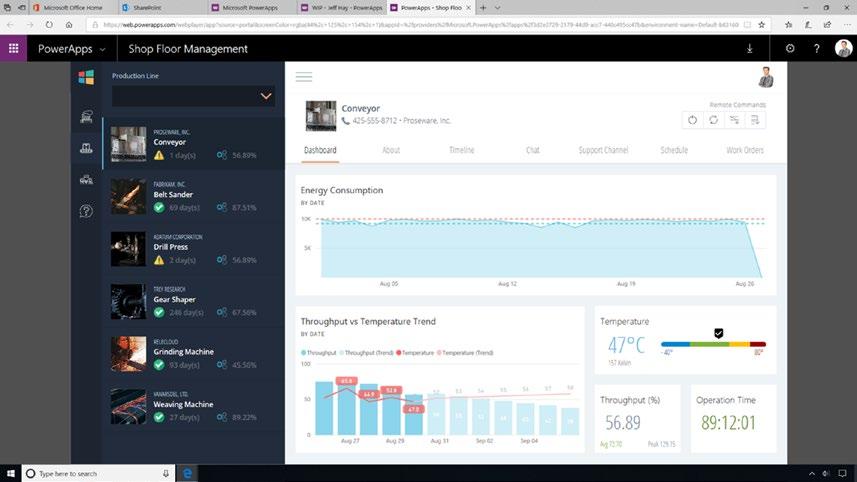Click the Drill Press warning triangle icon
Image resolution: width=857 pixels, height=482 pixels.
pyautogui.click(x=159, y=260)
